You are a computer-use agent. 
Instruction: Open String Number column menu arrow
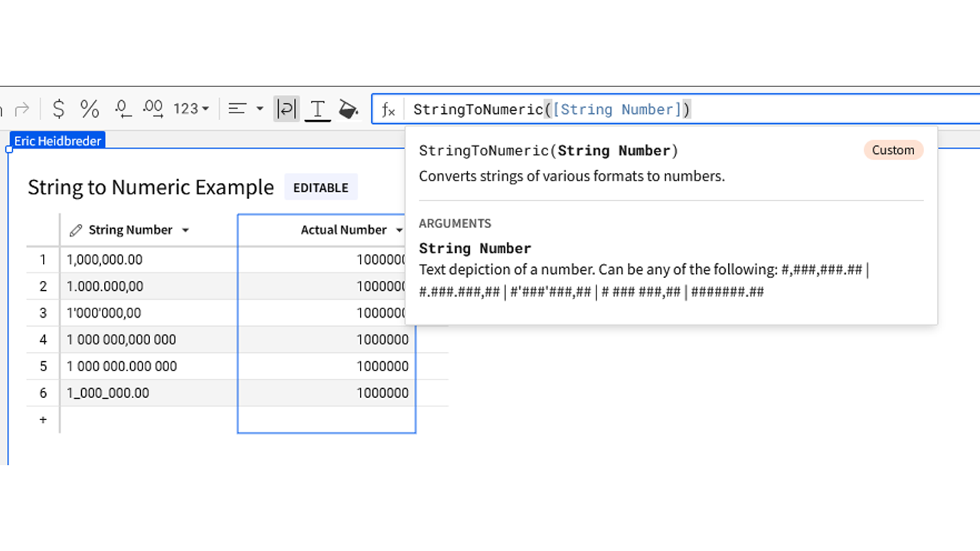point(185,230)
